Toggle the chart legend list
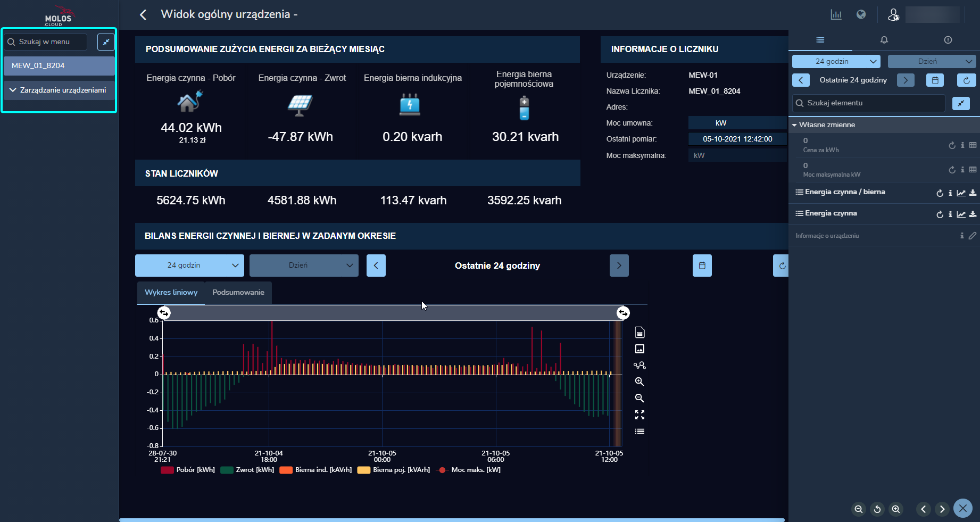Image resolution: width=980 pixels, height=522 pixels. 640,431
